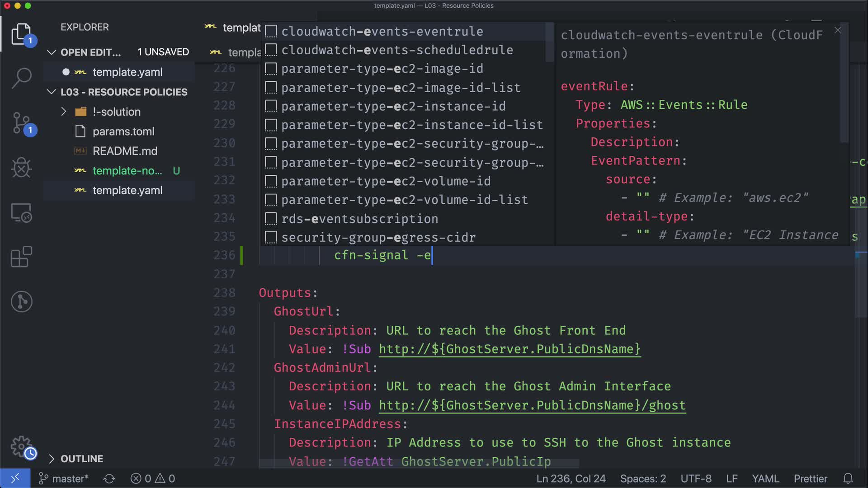Click the synchronize changes icon
This screenshot has height=488, width=868.
(109, 479)
